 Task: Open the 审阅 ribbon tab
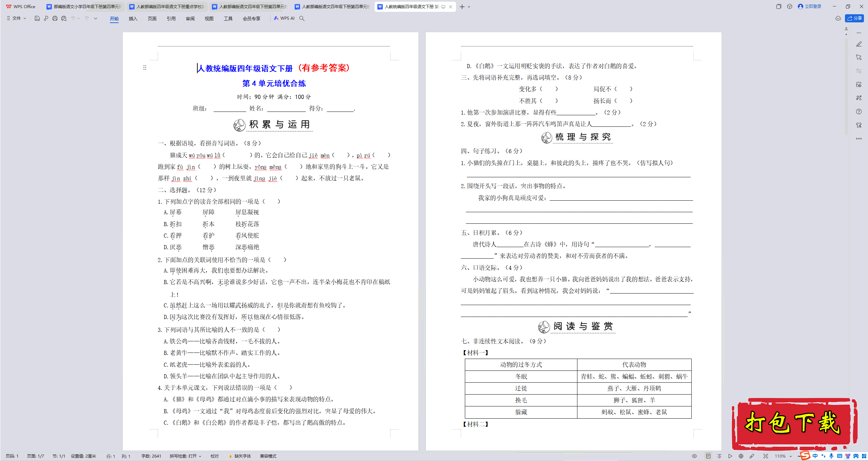click(x=190, y=19)
